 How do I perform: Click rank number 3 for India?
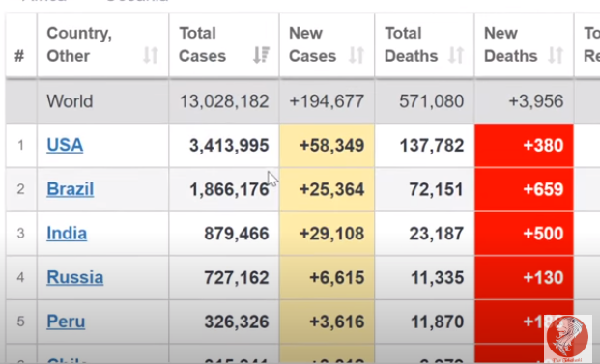point(20,234)
